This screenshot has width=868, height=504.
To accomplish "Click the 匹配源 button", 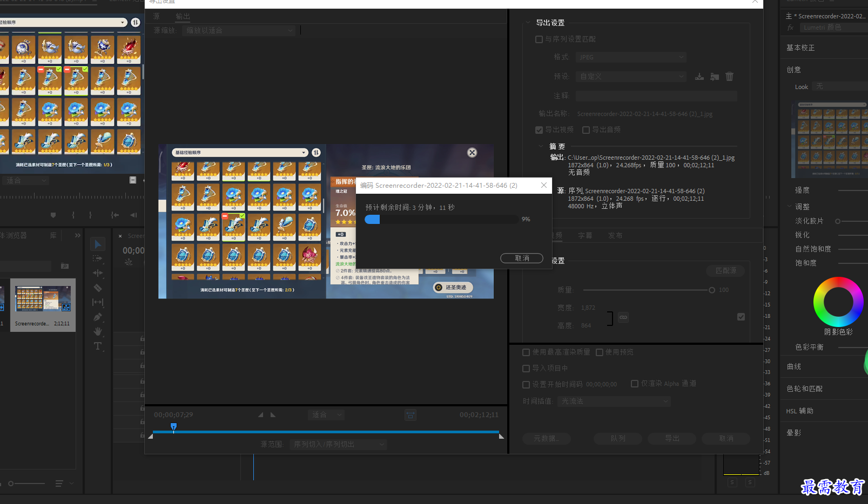I will click(725, 271).
